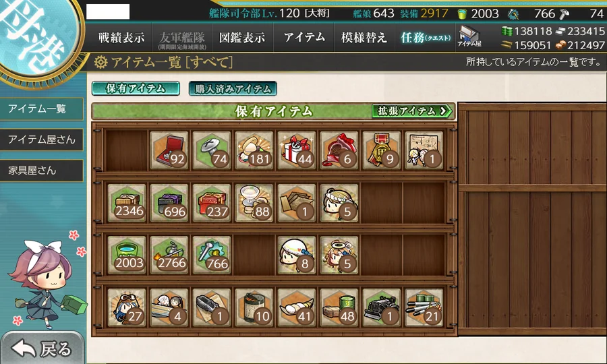Viewport: 607px width, 364px height.
Task: Click the 戻る back button
Action: pos(42,348)
